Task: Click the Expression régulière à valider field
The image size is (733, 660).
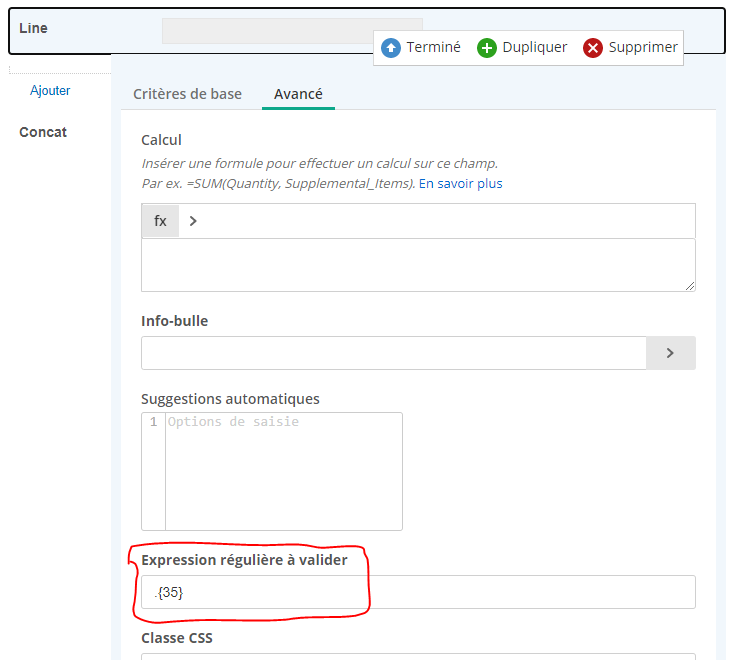Action: [418, 592]
